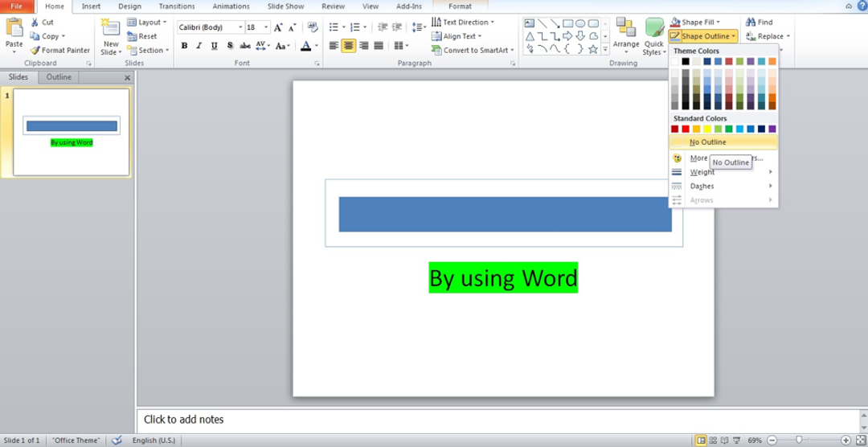Image resolution: width=868 pixels, height=447 pixels.
Task: Open the font size dropdown
Action: (x=267, y=27)
